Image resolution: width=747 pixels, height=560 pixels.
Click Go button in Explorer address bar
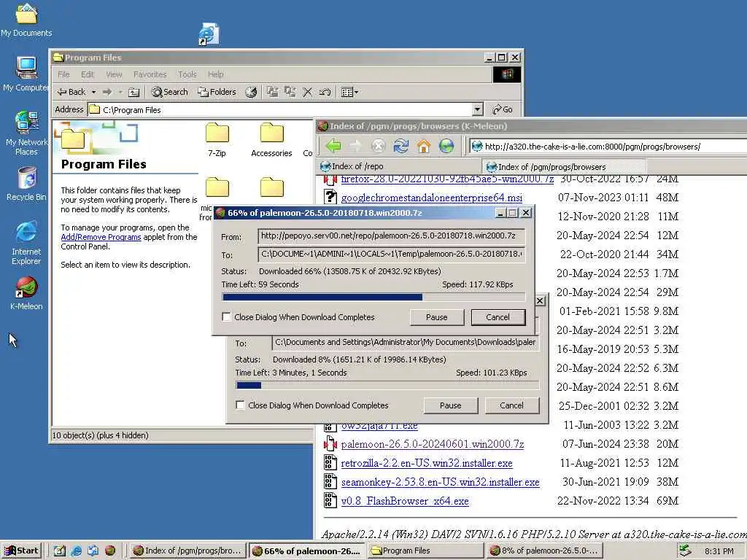click(x=503, y=109)
